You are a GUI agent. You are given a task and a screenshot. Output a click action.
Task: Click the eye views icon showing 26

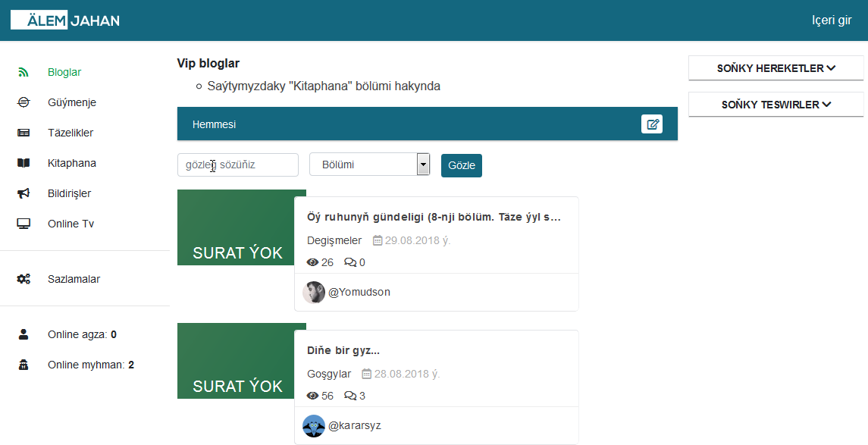click(313, 262)
